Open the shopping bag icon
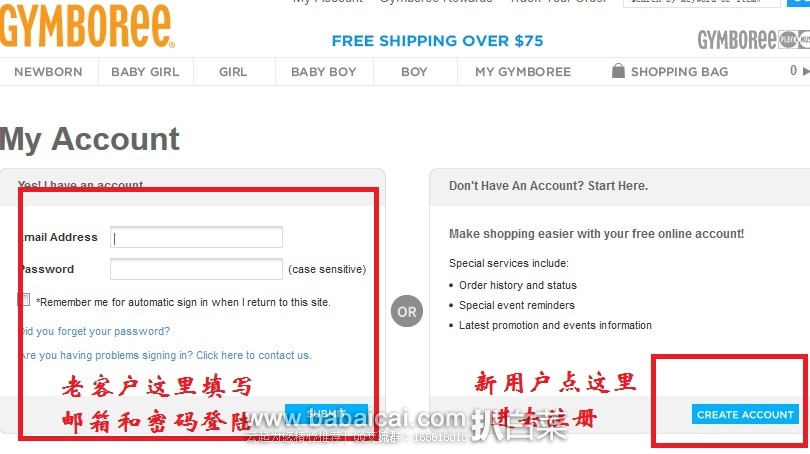This screenshot has width=810, height=454. tap(618, 71)
